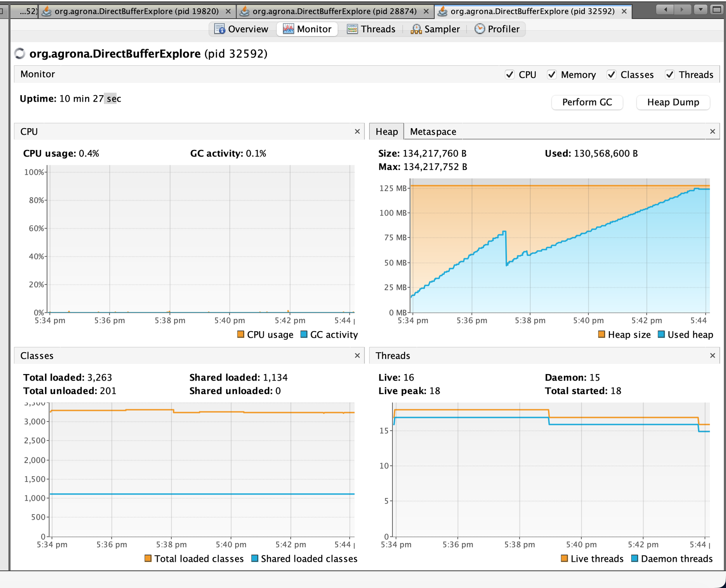Click the Sampler icon
This screenshot has height=588, width=726.
coord(416,29)
